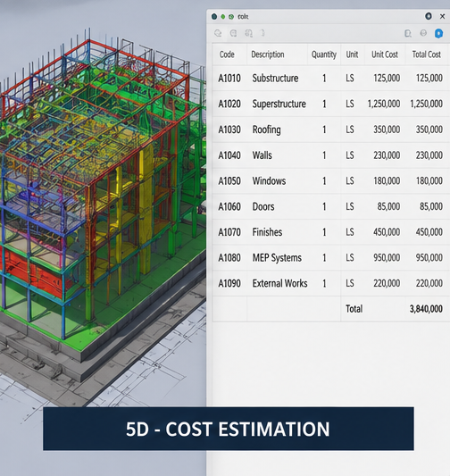Click the Roofing description cell
The image size is (450, 476).
point(266,129)
